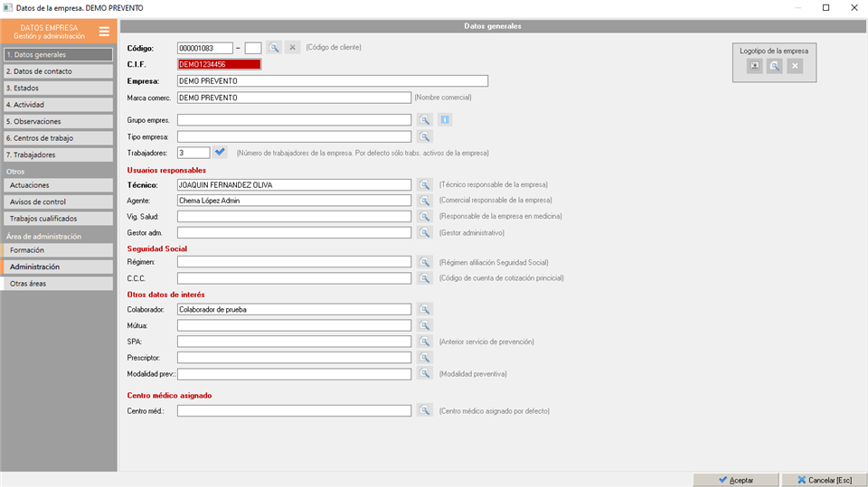This screenshot has height=487, width=868.
Task: Click the upload logo icon in Logotipo panel
Action: coord(755,67)
